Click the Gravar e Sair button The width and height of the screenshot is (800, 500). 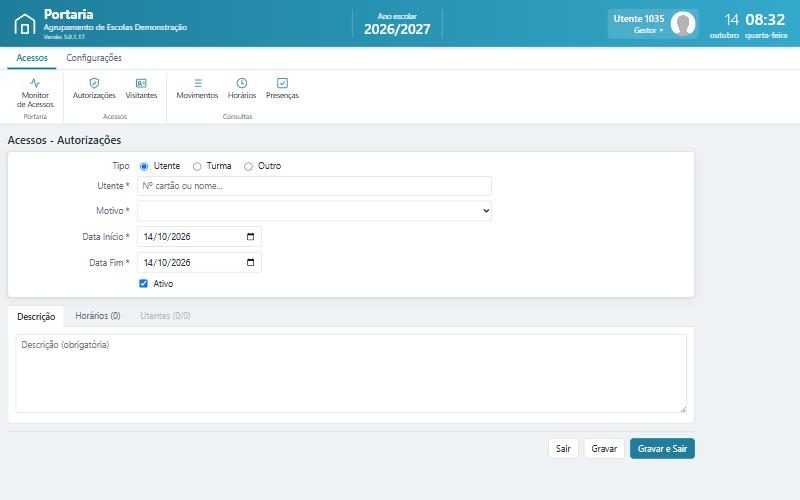(662, 448)
